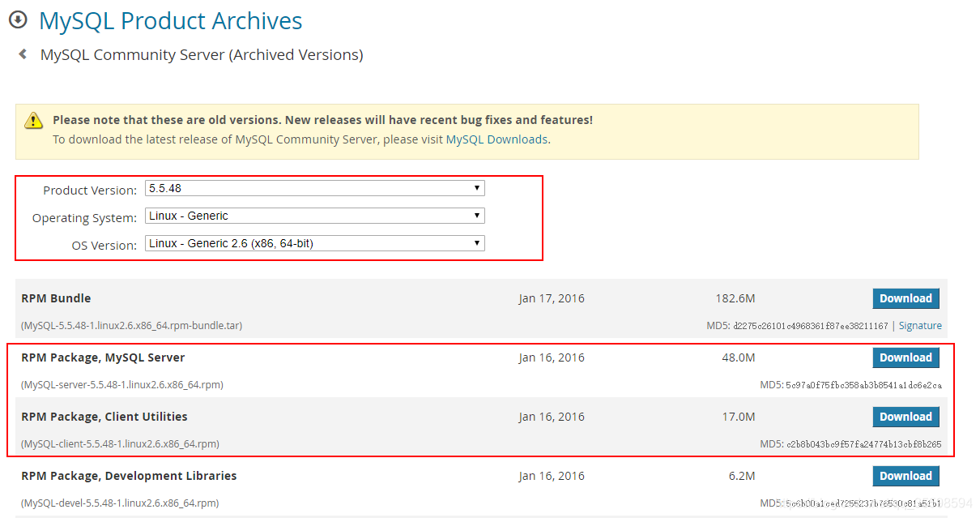The width and height of the screenshot is (980, 518).
Task: Click the back arrow before MySQL Community Server
Action: 23,54
